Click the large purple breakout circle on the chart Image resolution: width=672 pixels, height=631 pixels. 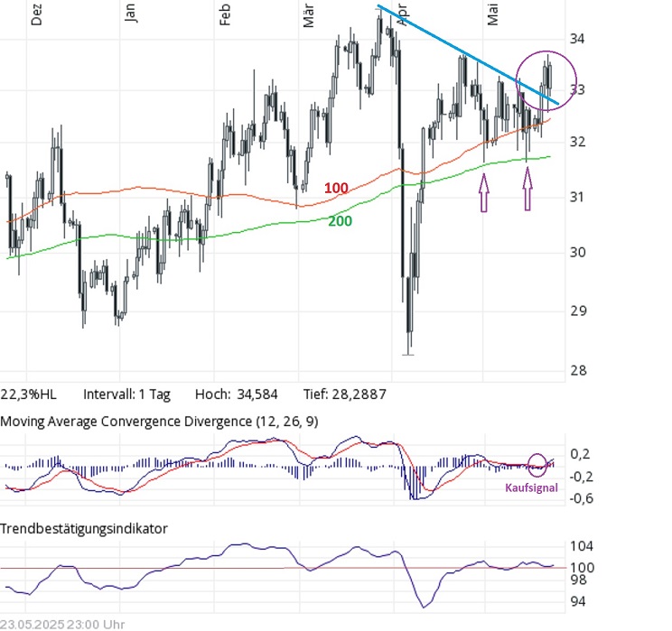tap(546, 80)
